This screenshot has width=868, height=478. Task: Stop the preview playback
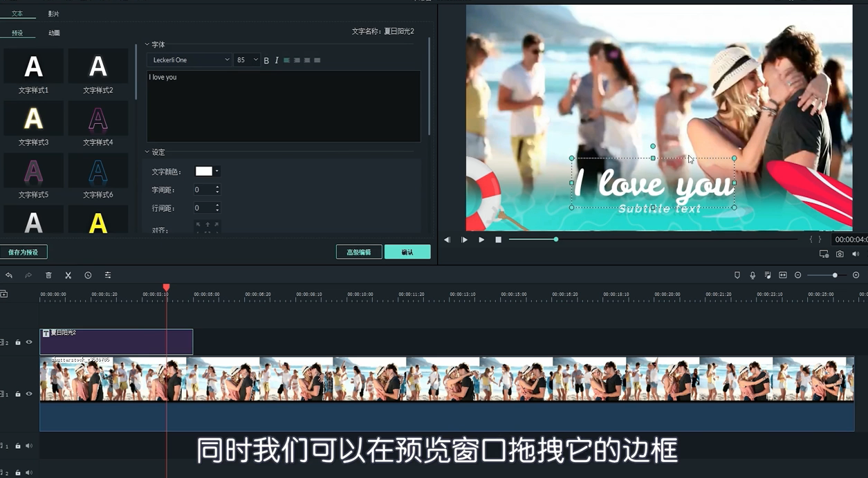pyautogui.click(x=498, y=239)
